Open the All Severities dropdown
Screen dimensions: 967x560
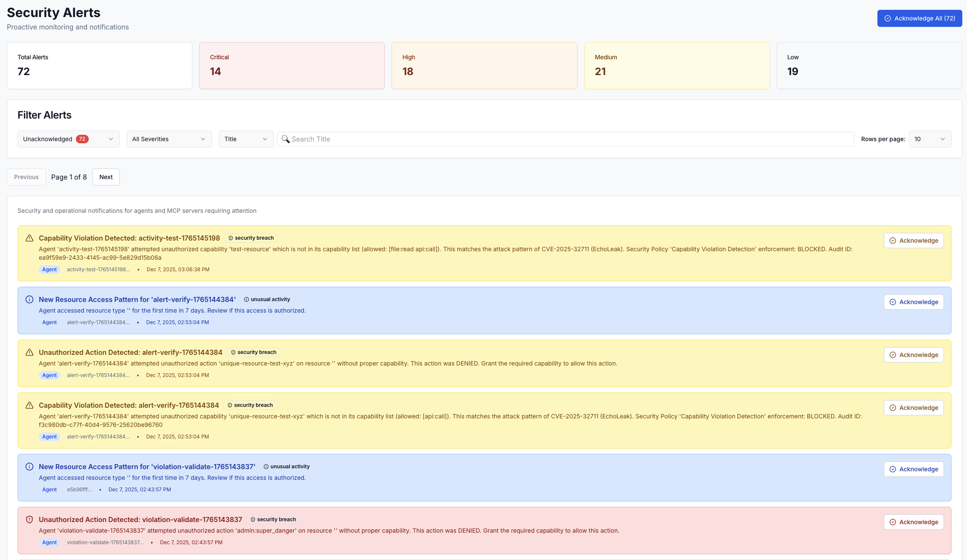click(169, 139)
